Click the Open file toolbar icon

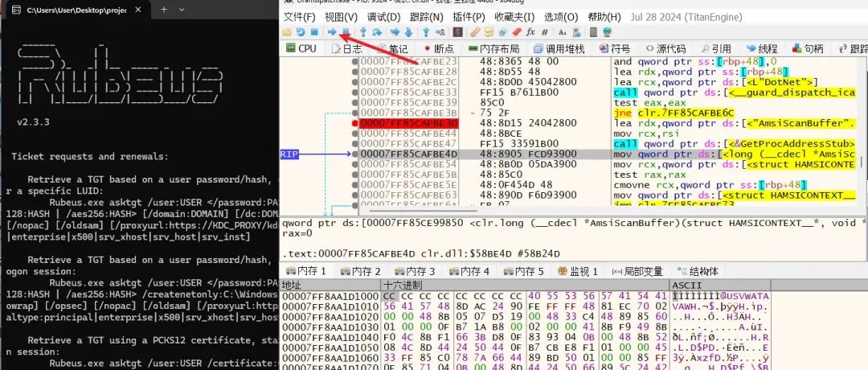pos(287,31)
